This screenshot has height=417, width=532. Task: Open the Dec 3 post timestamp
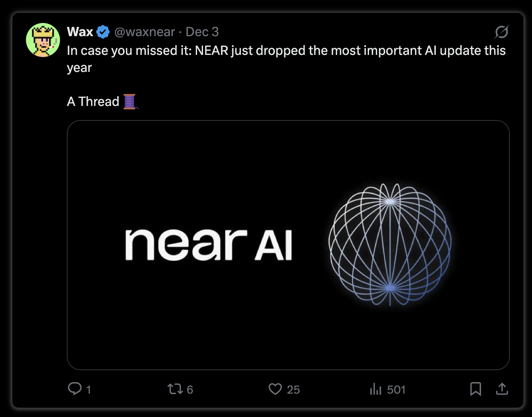(x=202, y=32)
